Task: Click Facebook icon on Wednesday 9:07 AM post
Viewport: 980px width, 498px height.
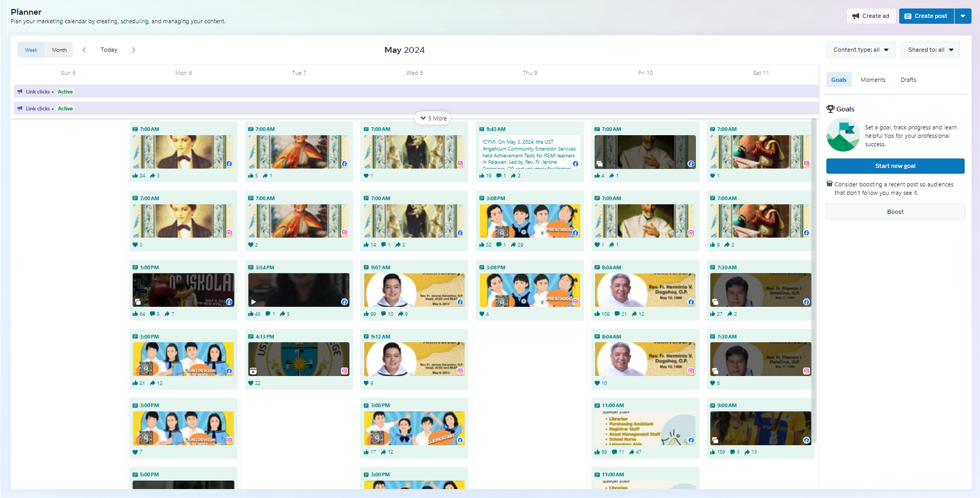Action: tap(460, 302)
